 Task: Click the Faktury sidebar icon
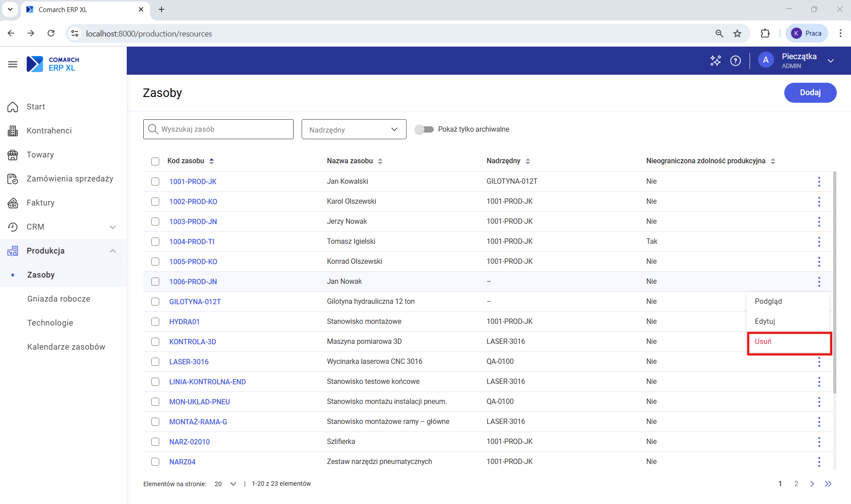13,203
